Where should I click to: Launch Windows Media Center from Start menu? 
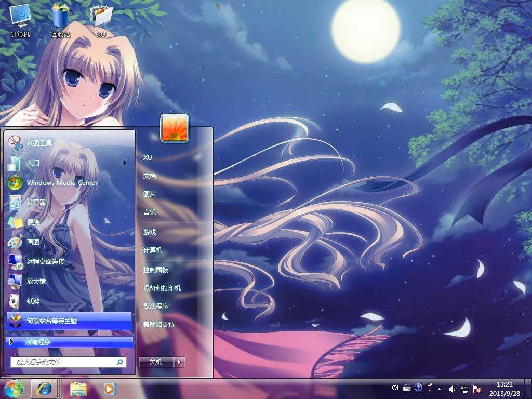coord(61,182)
